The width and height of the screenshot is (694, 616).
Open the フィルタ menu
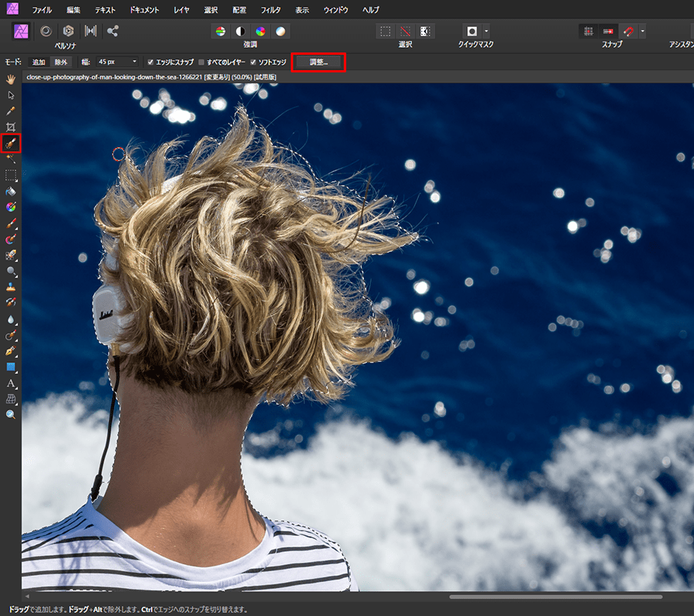[x=271, y=10]
